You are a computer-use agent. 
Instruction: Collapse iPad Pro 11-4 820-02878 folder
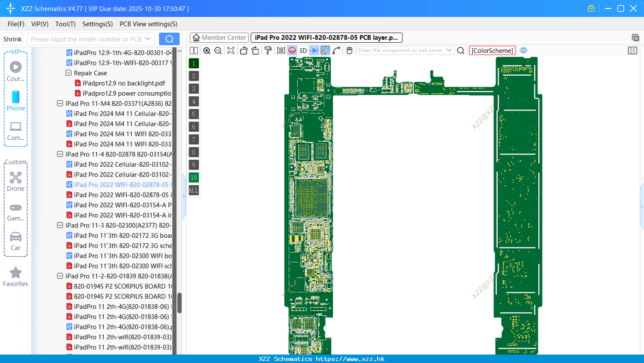[60, 154]
